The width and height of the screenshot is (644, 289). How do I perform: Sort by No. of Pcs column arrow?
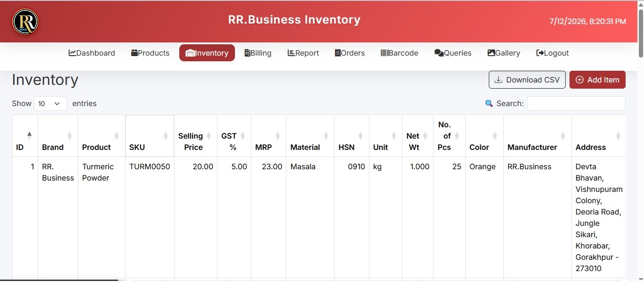[457, 136]
